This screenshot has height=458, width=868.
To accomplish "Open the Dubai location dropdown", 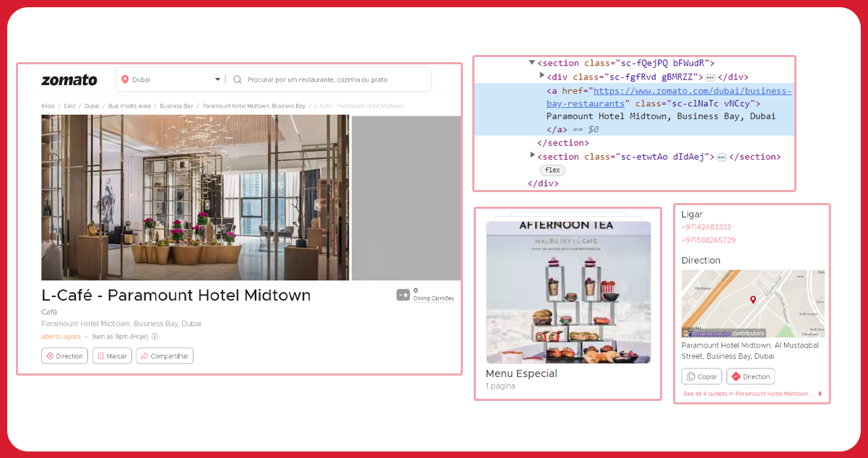I will [x=217, y=79].
